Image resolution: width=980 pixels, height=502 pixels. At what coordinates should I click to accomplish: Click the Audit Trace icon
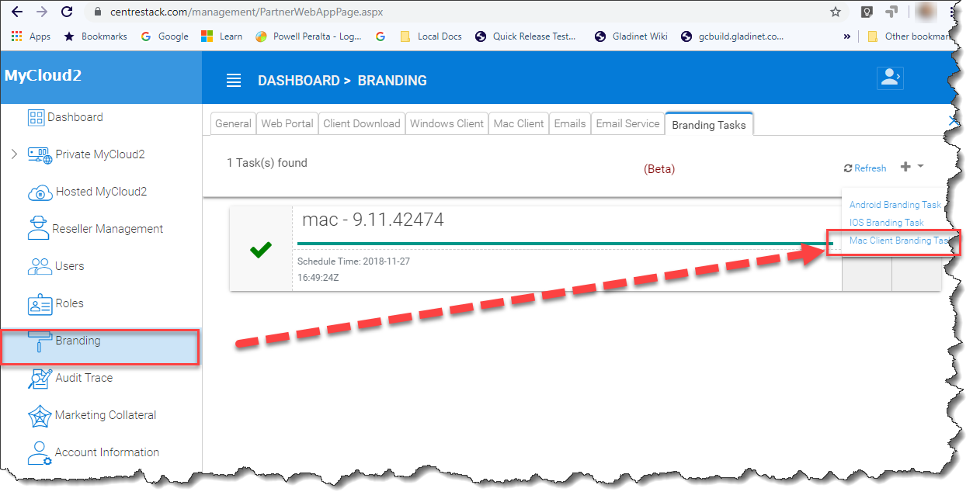tap(40, 378)
